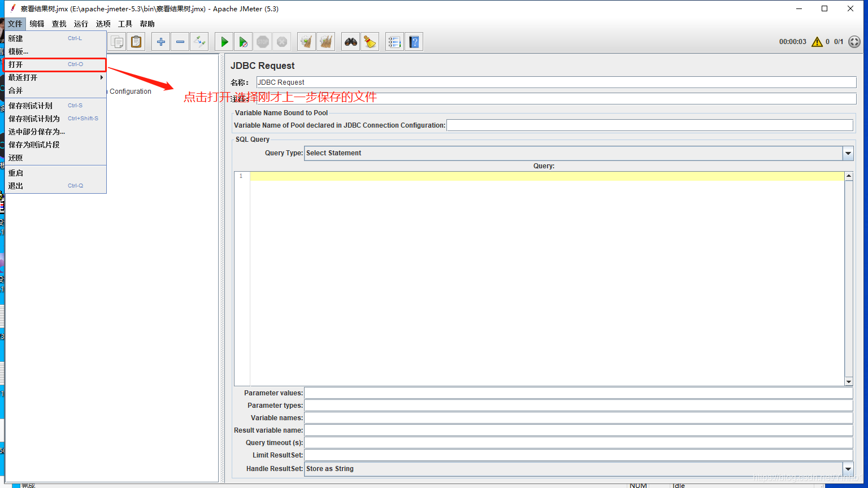Click the plus Expand All icon

[x=161, y=42]
